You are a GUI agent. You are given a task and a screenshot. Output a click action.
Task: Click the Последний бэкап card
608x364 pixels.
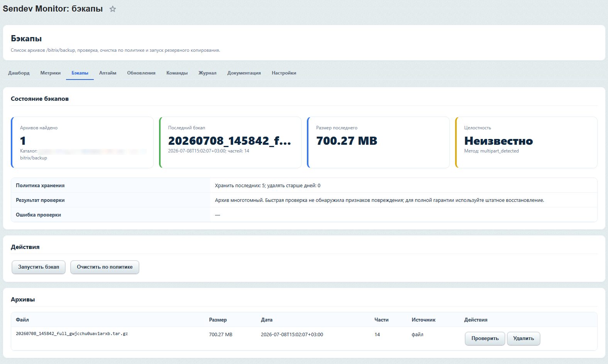[230, 142]
